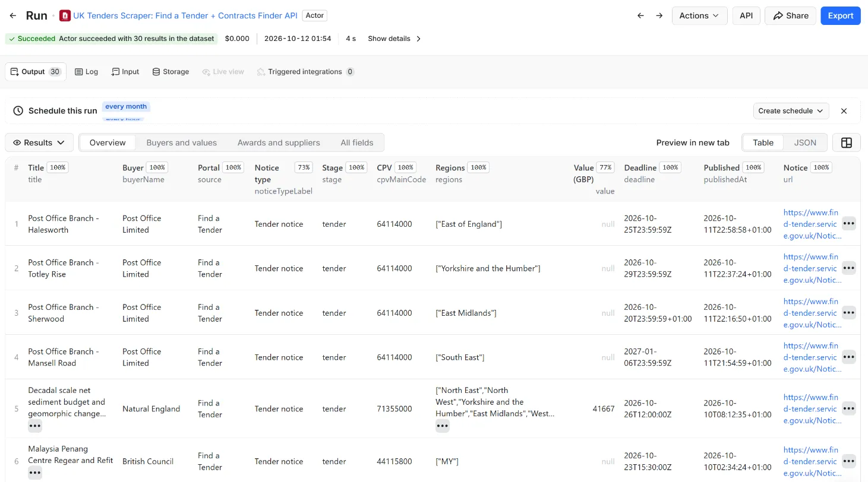Open the red UK Tenders Scraper actor icon

coord(65,16)
